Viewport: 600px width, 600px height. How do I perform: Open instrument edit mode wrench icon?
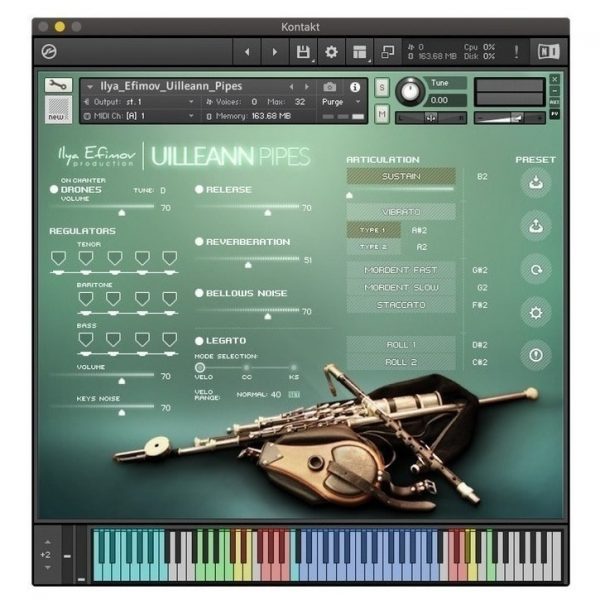[x=58, y=85]
